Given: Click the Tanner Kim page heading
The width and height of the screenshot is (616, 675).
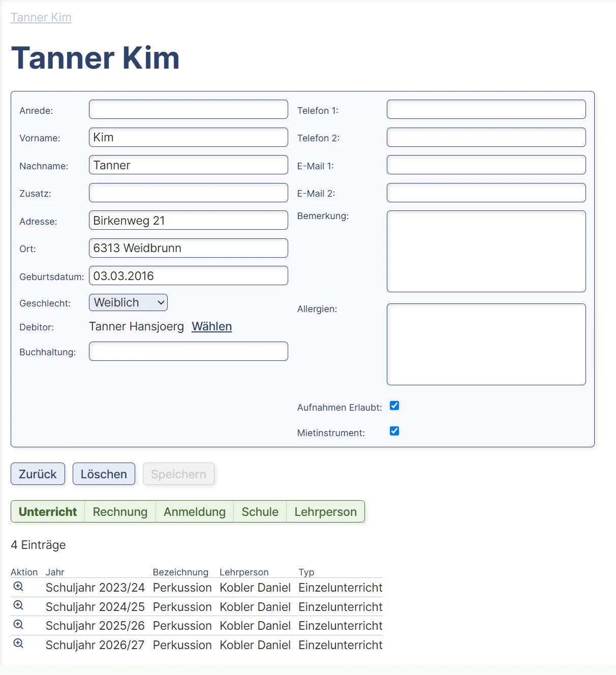Looking at the screenshot, I should coord(96,57).
